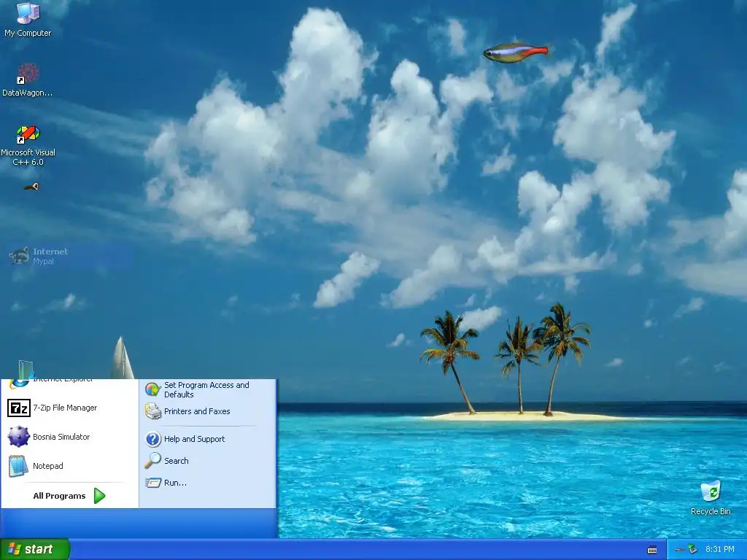747x560 pixels.
Task: Click the 7-Zip File Manager icon
Action: click(x=19, y=408)
